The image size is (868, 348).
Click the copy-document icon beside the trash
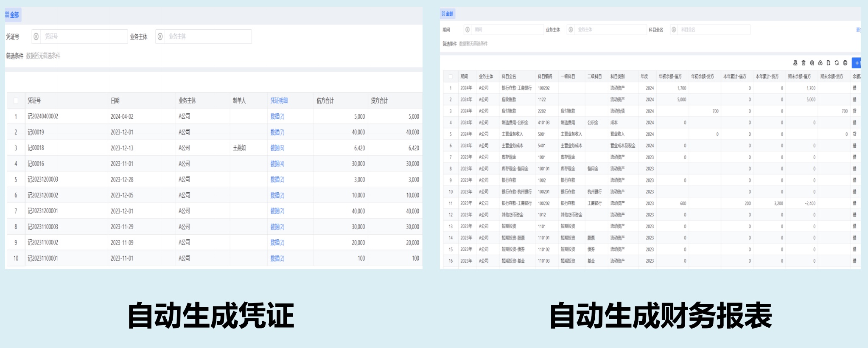coord(812,63)
